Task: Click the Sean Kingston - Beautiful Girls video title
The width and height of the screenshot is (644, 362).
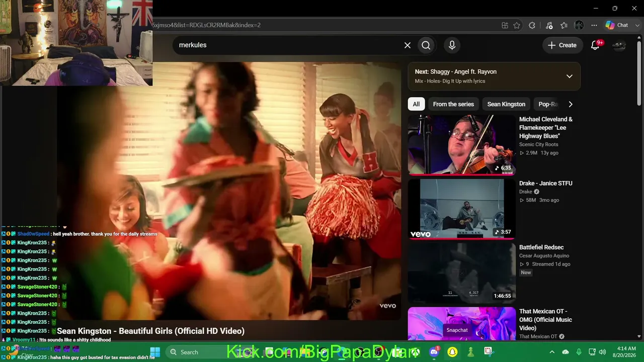Action: 150,331
